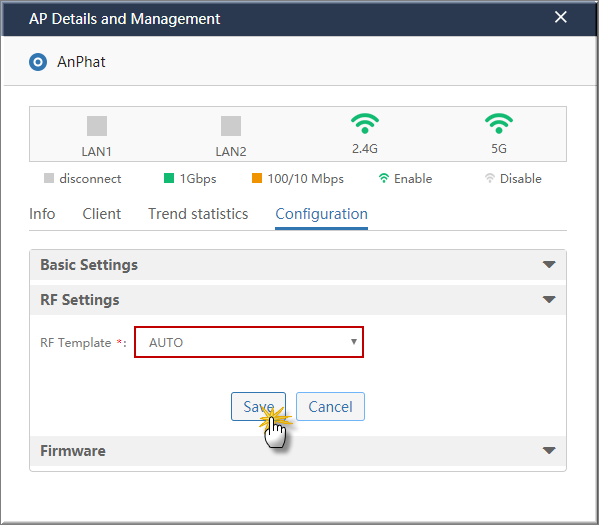599x525 pixels.
Task: Collapse the RF Settings section arrow
Action: [x=549, y=300]
